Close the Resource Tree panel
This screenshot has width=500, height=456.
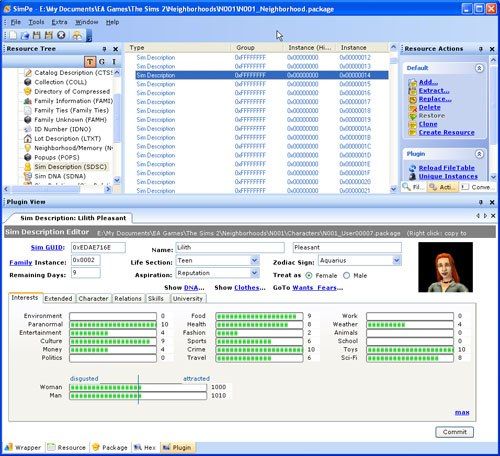115,49
